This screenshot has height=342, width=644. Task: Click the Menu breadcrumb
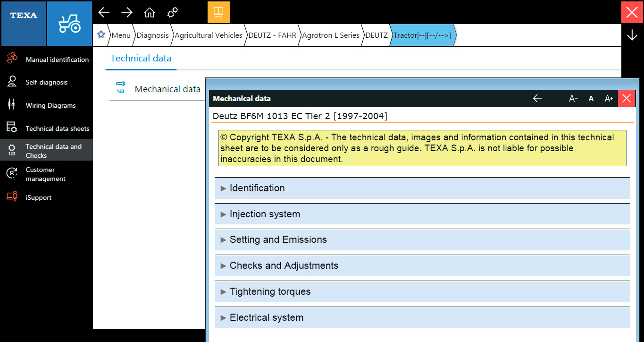pos(121,35)
